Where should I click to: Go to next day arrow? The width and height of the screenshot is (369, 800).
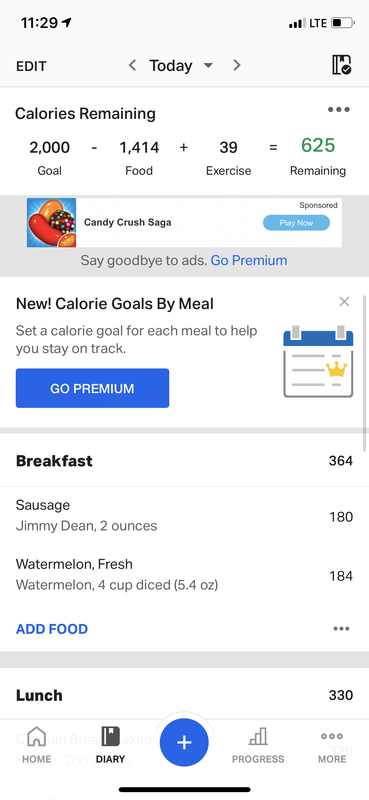(x=236, y=65)
